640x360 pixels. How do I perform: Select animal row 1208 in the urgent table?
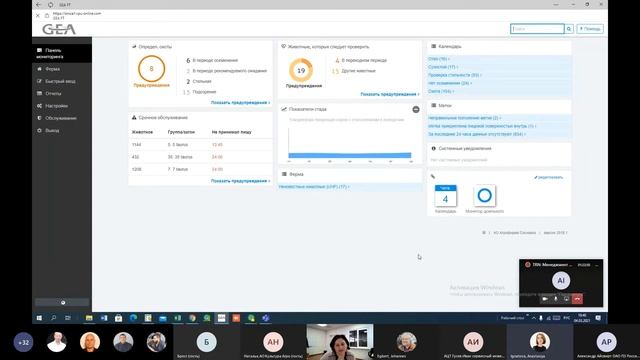(200, 169)
